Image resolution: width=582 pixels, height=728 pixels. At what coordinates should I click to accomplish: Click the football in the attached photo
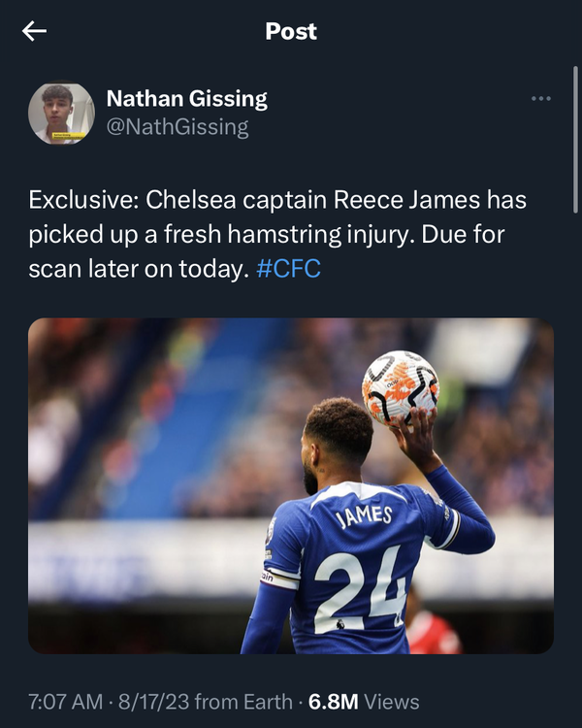(401, 387)
